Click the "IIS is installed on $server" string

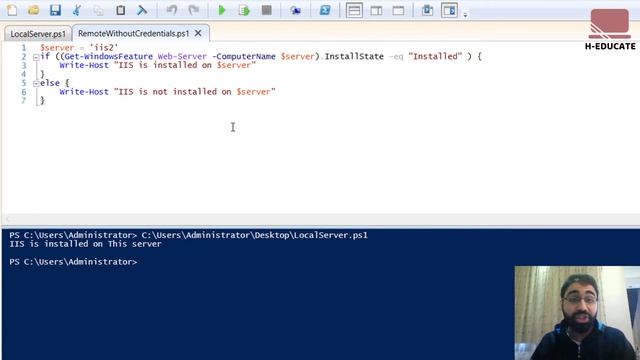coord(185,65)
